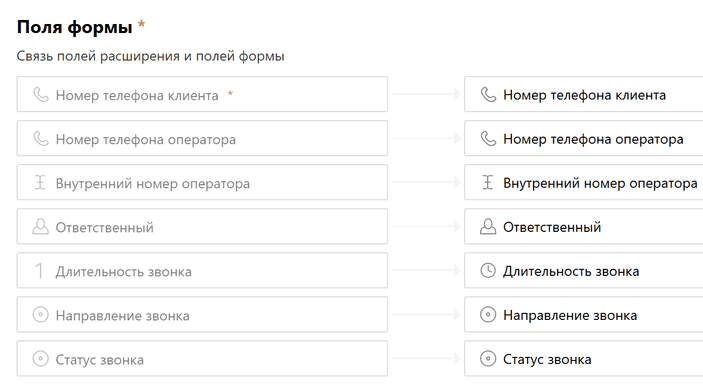The width and height of the screenshot is (703, 389).
Task: Click clock icon in right Длительность звонка field
Action: [488, 270]
